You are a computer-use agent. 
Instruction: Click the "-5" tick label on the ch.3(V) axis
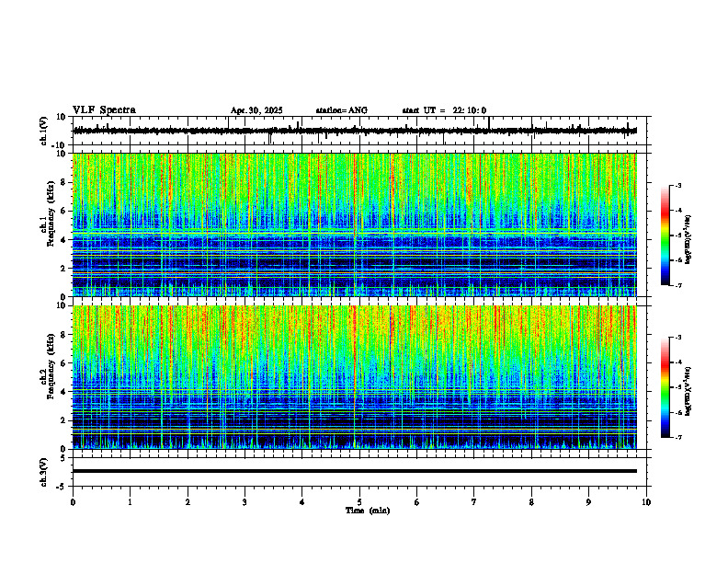tap(62, 487)
